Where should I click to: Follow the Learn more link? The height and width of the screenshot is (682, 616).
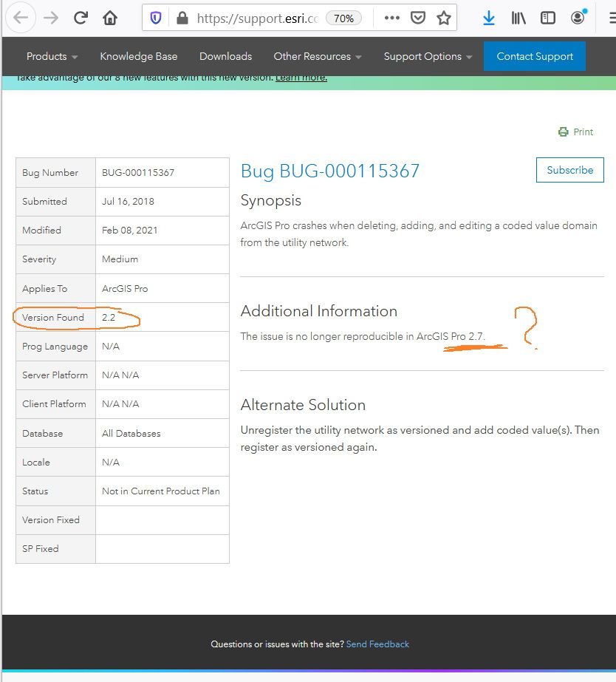point(301,78)
